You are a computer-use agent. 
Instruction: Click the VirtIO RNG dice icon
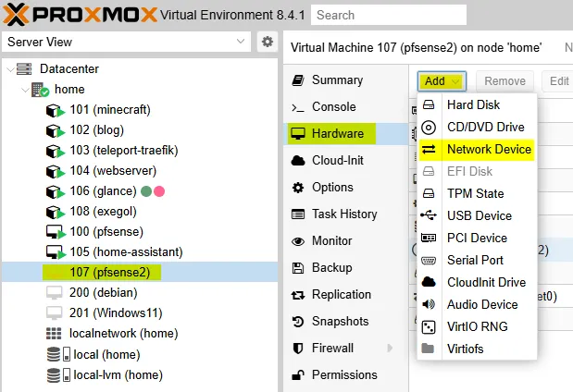[x=429, y=326]
